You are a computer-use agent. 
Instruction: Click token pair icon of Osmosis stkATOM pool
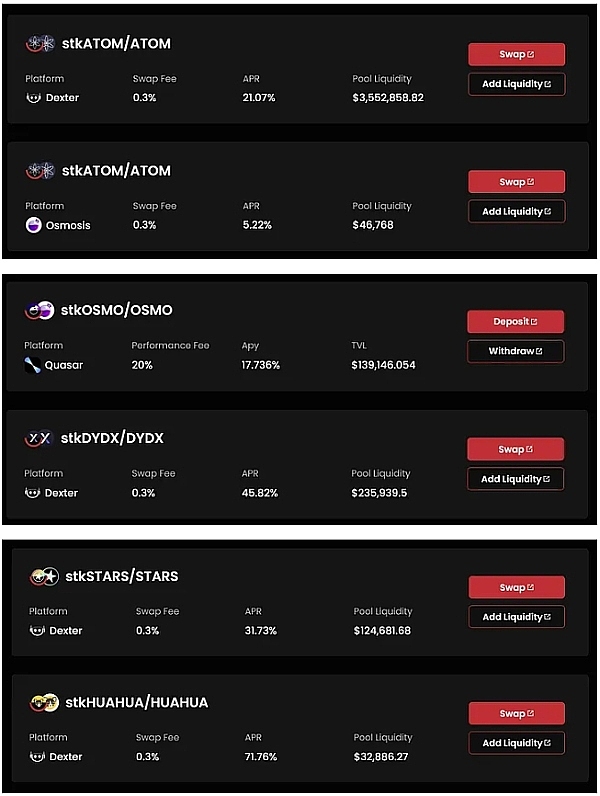(40, 171)
